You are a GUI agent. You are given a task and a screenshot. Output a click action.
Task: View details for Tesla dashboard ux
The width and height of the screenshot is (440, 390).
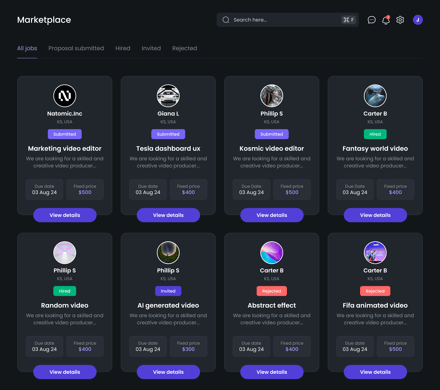(x=168, y=215)
